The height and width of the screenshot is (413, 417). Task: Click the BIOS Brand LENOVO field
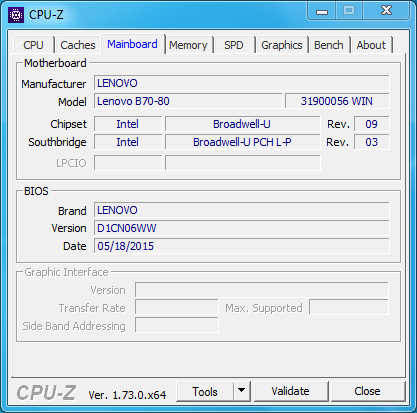click(242, 210)
